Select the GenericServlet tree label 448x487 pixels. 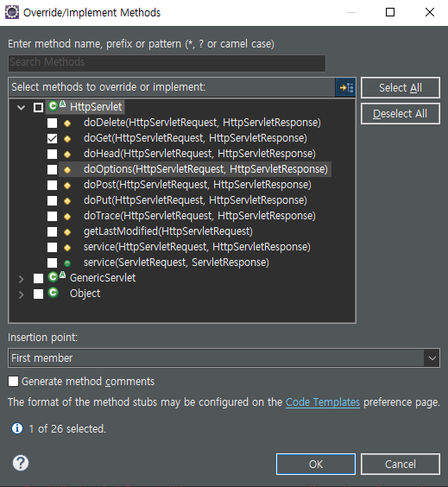pos(103,278)
